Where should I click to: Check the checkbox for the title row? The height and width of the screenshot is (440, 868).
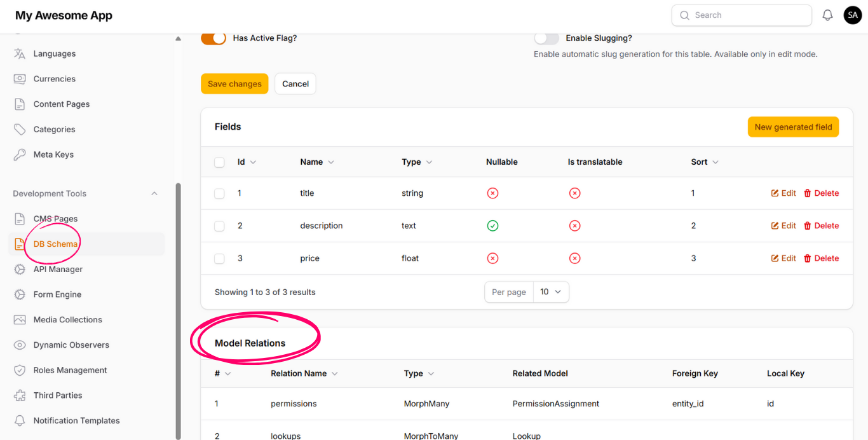tap(219, 193)
